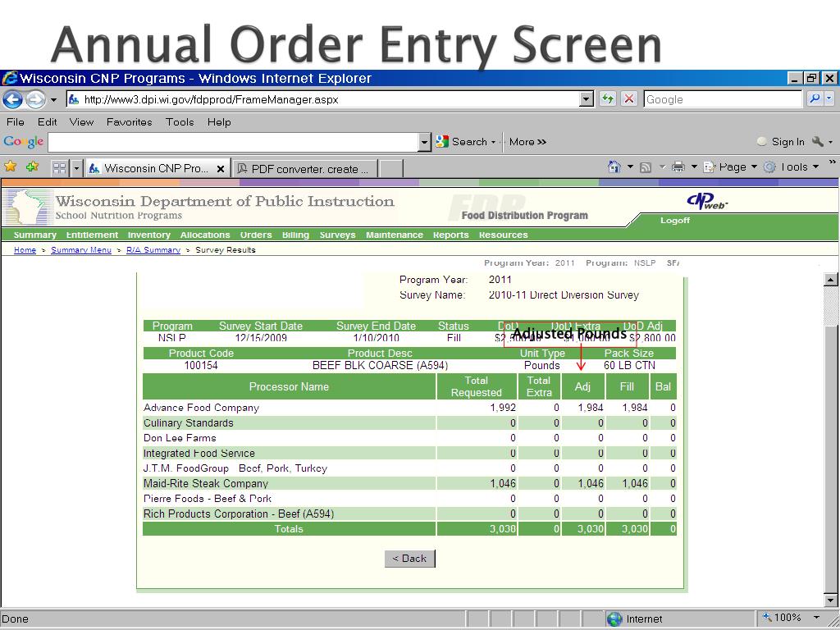Open the recent pages dropdown next to Forward
This screenshot has width=840, height=630.
53,99
